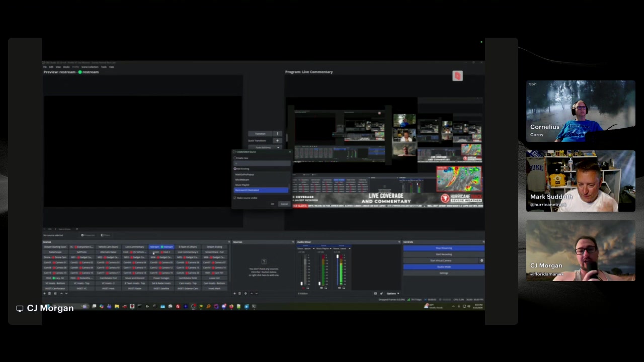Switch to Live Commentary scene
This screenshot has height=362, width=644.
coord(134,247)
